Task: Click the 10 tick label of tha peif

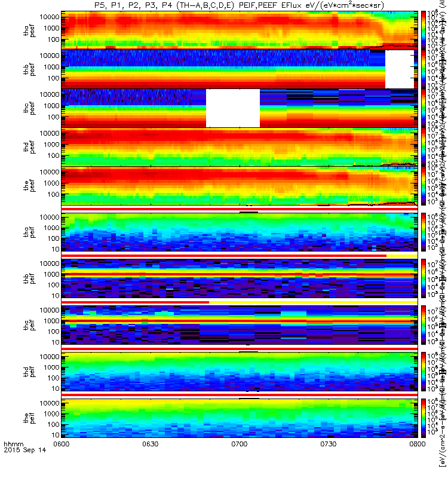Action: click(x=56, y=249)
